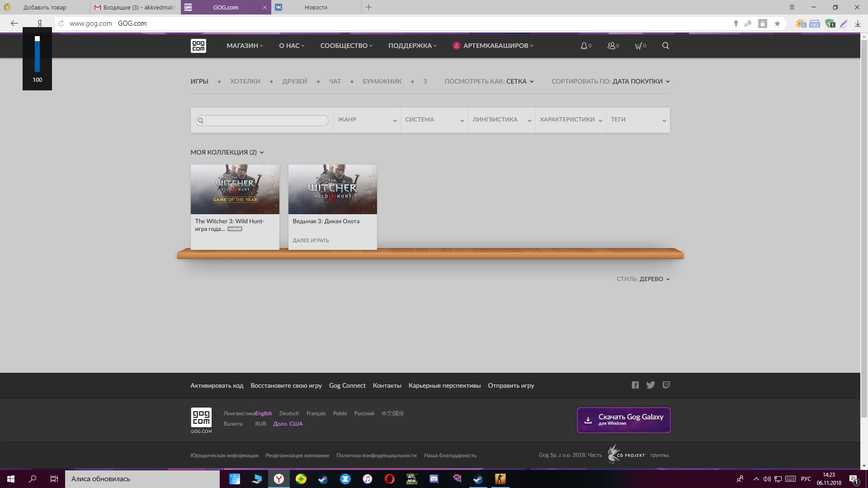This screenshot has height=488, width=868.
Task: Switch to ЧАТ tab
Action: coord(335,81)
